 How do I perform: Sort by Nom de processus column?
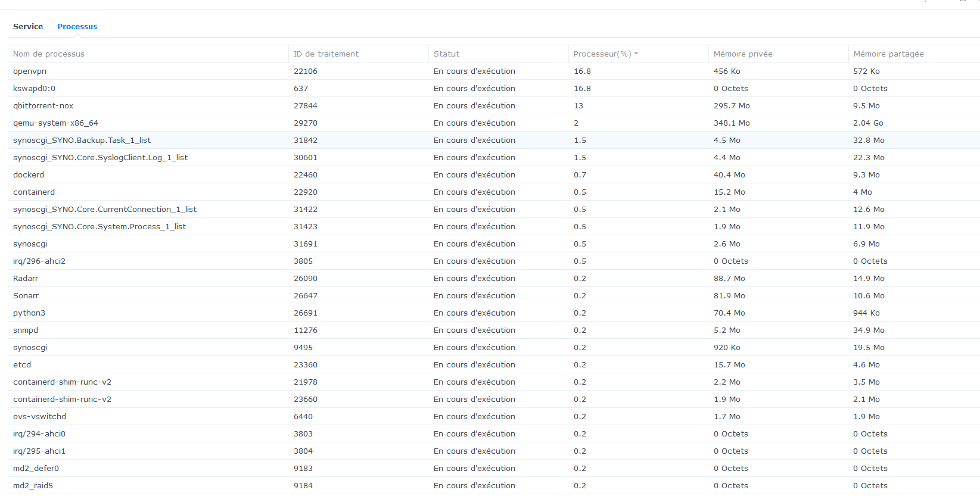point(49,54)
